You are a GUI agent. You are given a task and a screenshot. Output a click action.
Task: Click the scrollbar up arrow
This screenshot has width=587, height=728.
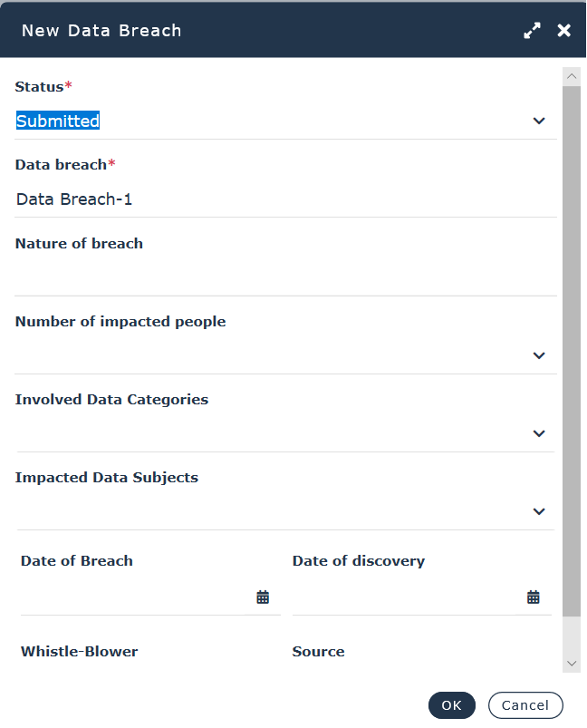[572, 78]
